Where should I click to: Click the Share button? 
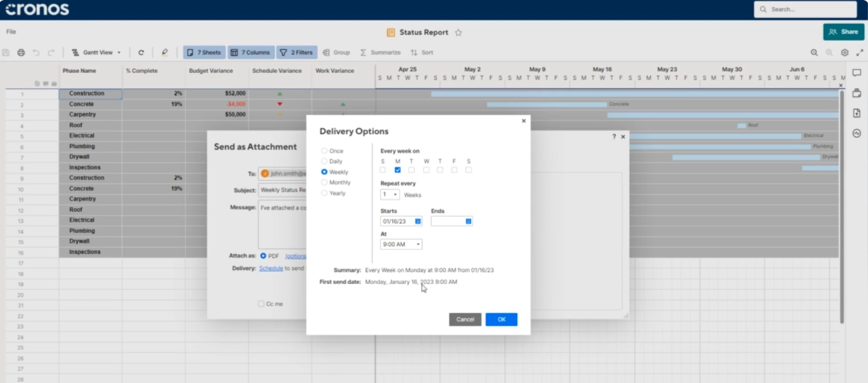point(843,32)
